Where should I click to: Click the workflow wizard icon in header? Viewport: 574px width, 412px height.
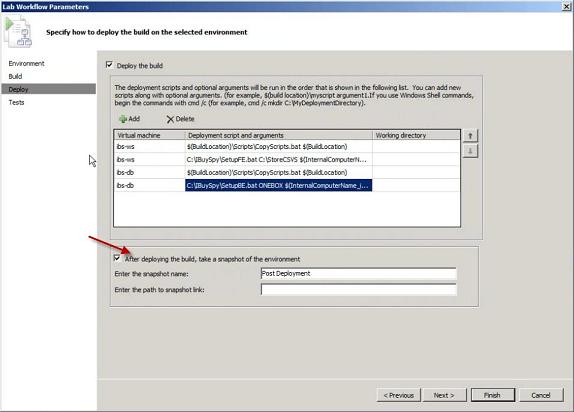pyautogui.click(x=18, y=32)
